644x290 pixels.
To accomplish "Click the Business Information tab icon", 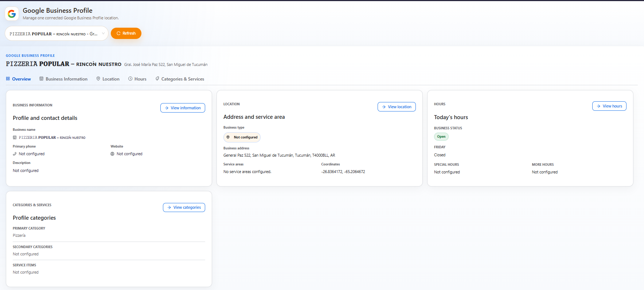I will tap(42, 79).
